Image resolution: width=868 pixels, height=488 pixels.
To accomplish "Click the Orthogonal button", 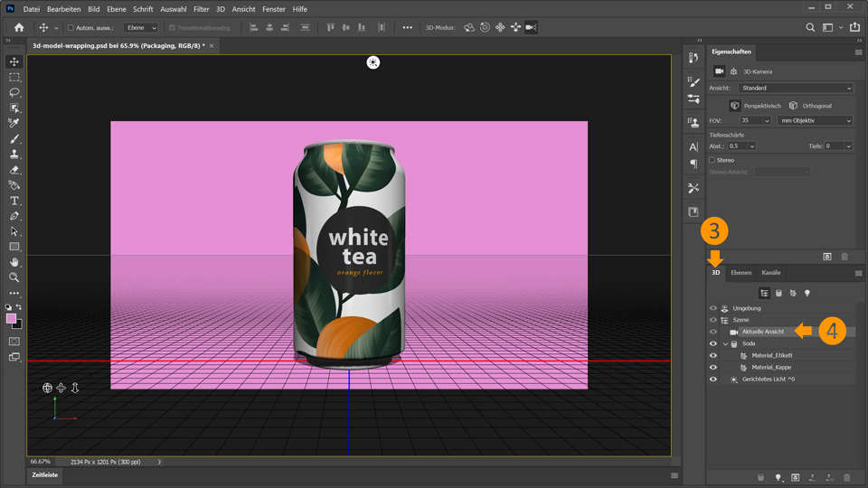I will click(793, 106).
